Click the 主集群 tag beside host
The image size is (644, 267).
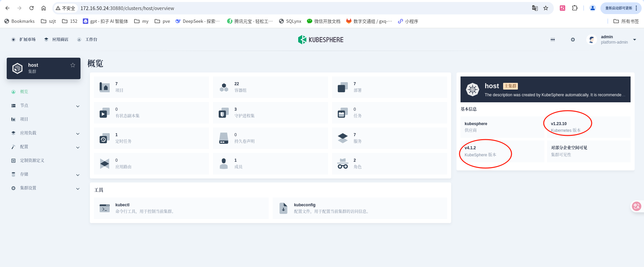coord(510,86)
